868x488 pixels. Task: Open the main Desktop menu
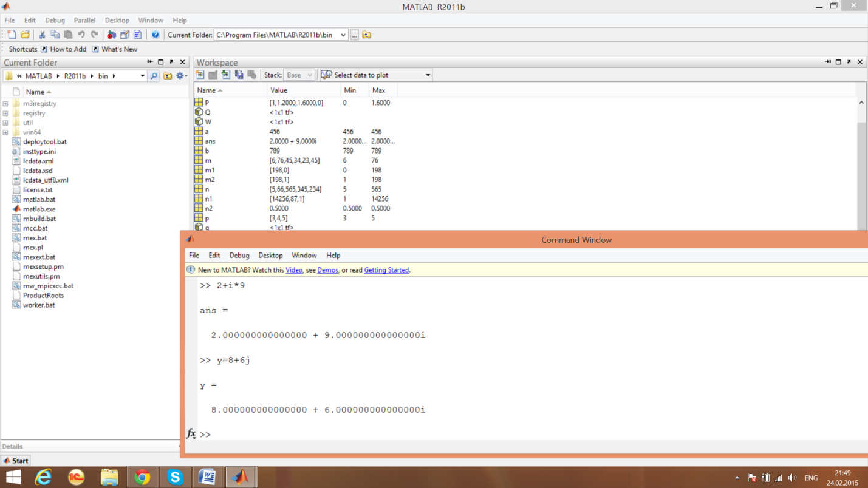coord(117,20)
